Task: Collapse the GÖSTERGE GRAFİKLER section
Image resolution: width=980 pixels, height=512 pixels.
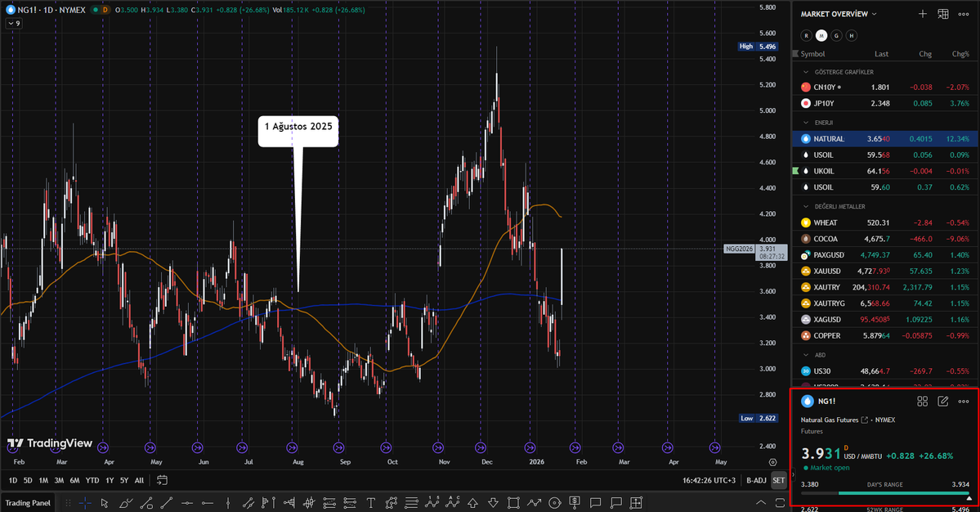Action: [806, 72]
